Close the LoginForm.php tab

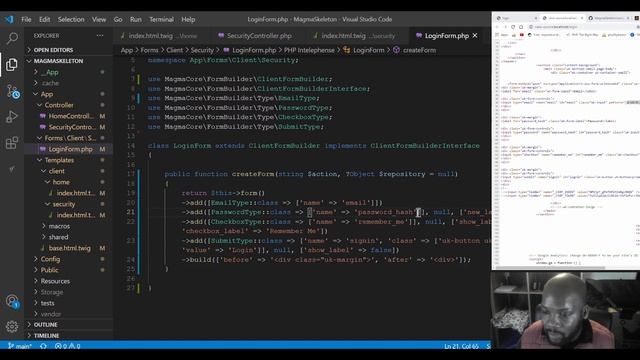click(475, 36)
